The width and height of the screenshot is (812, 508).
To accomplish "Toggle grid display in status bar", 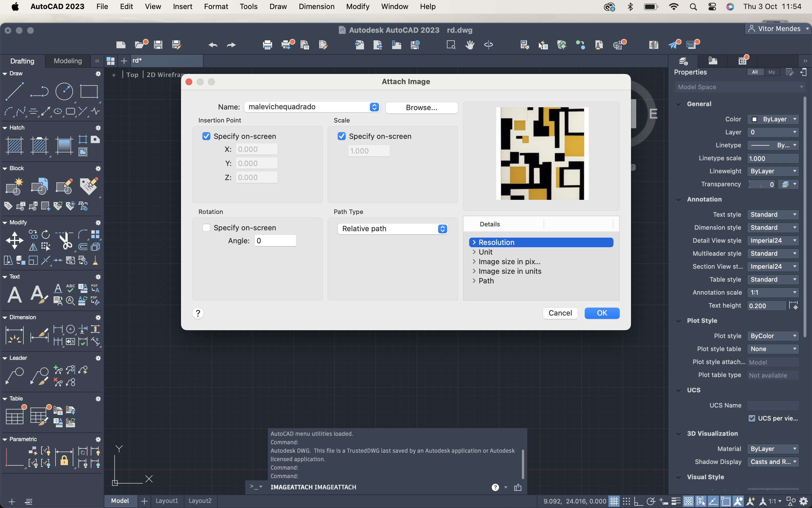I will [x=614, y=501].
